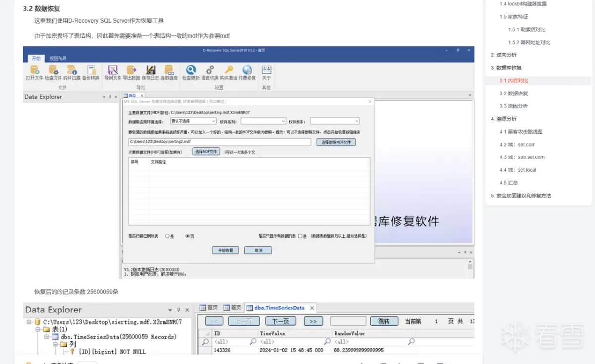Viewport: 595px width, 364px height.
Task: Open the lower Data Explorer dropdown arrow
Action: 171,310
